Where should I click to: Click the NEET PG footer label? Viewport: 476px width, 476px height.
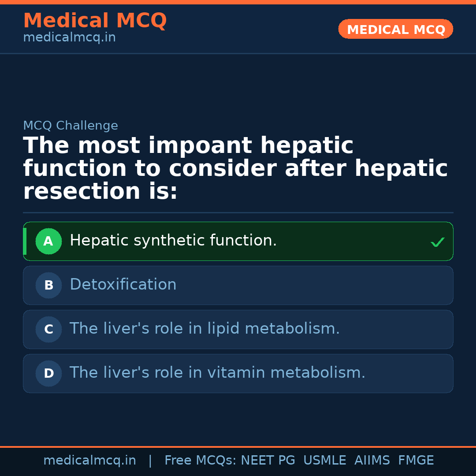coord(268,461)
